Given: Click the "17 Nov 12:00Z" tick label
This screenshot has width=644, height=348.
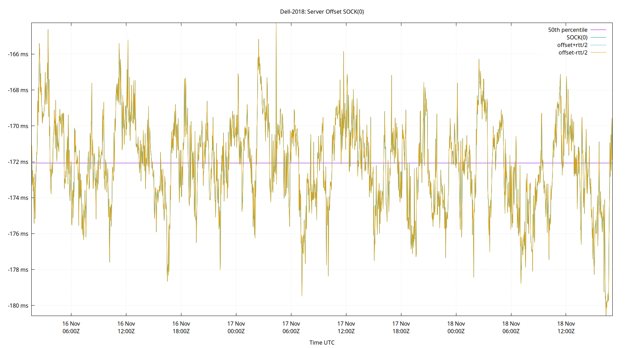Looking at the screenshot, I should [346, 327].
